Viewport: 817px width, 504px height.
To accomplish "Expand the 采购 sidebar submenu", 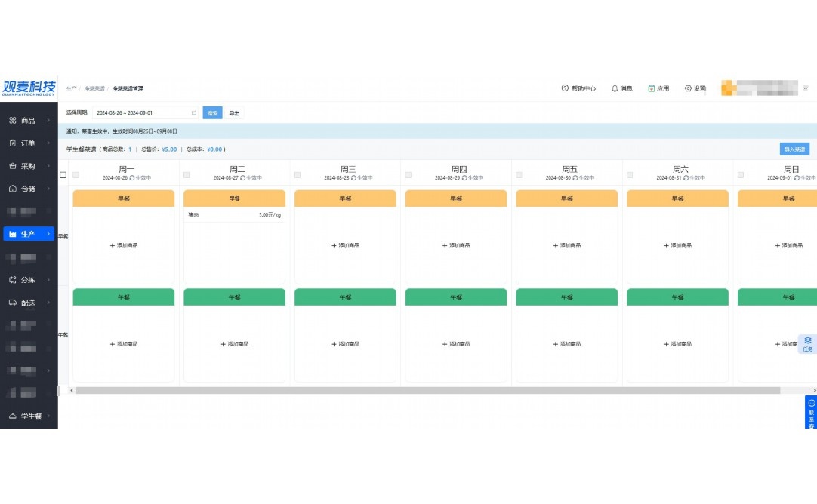I will [28, 166].
